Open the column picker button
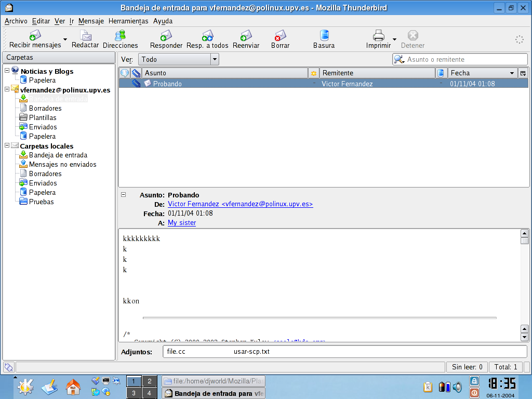Viewport: 532px width, 399px height. (523, 73)
